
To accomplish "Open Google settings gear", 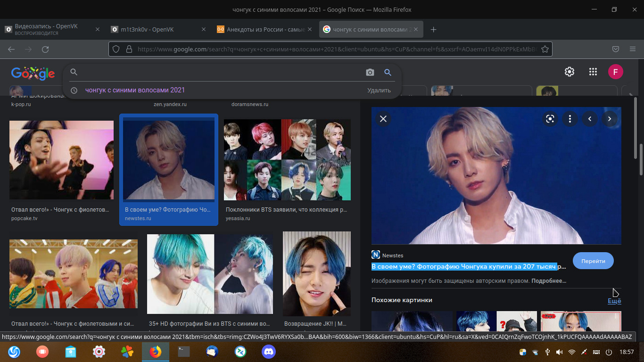I will (x=570, y=72).
